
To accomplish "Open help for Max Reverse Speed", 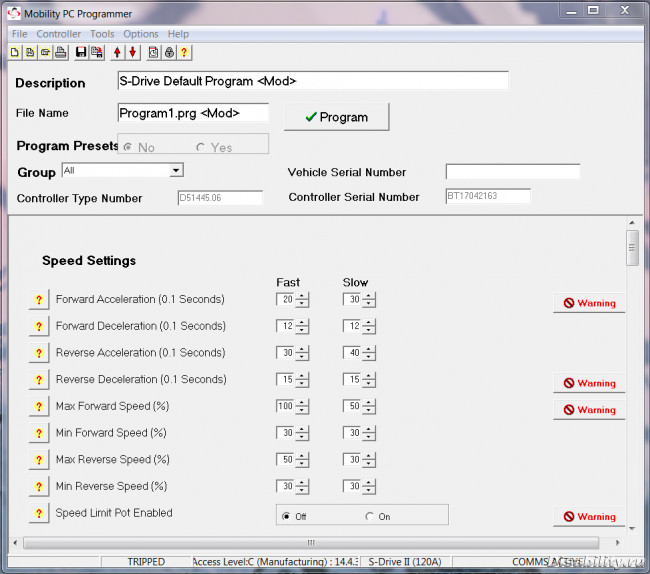I will (39, 460).
